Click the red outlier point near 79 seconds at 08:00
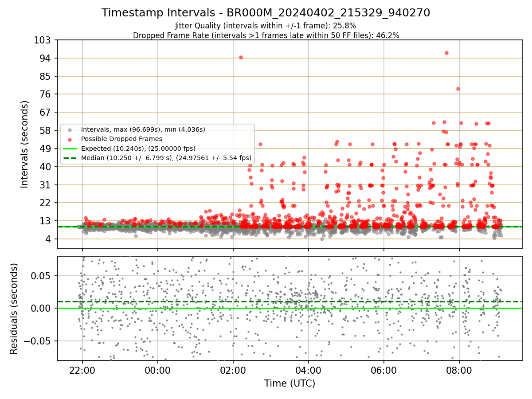 458,89
